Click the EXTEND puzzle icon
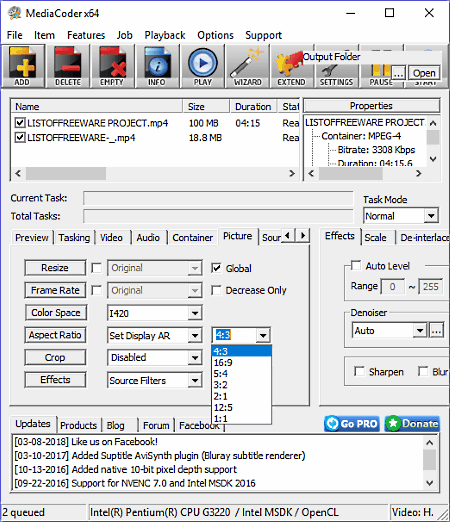This screenshot has width=450, height=522. click(291, 66)
